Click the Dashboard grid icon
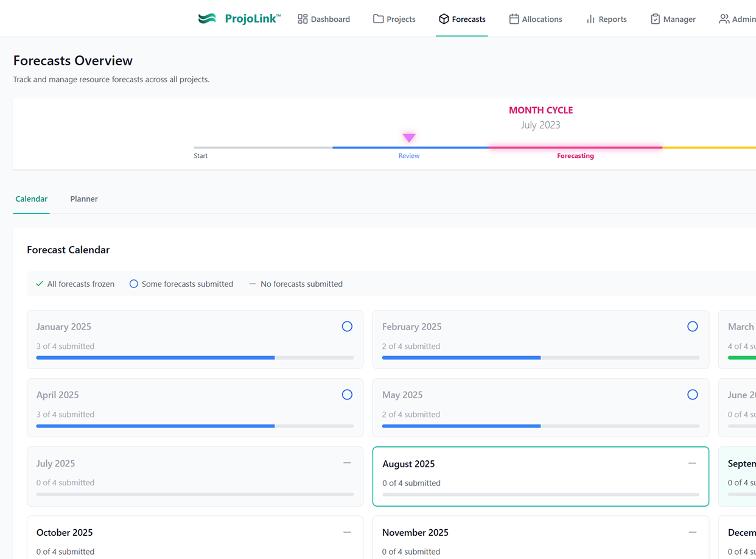The image size is (756, 559). pos(303,19)
